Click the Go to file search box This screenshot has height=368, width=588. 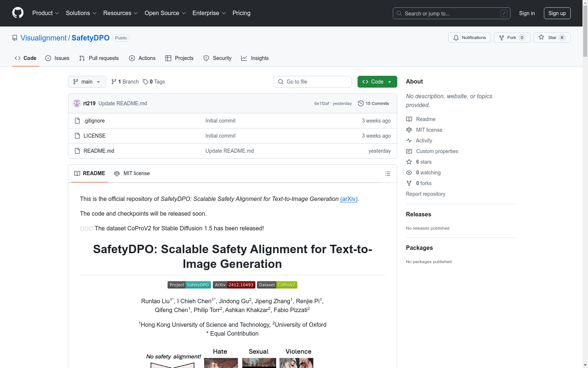[312, 82]
